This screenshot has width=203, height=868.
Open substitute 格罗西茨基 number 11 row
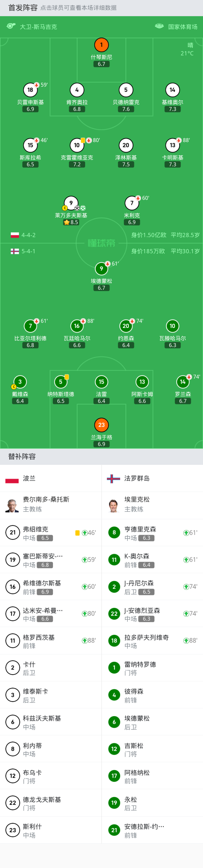(x=50, y=641)
